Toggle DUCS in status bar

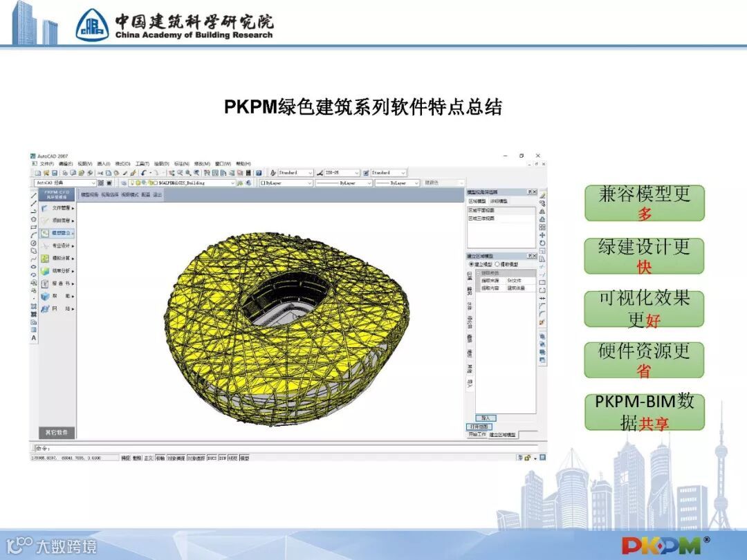(212, 458)
